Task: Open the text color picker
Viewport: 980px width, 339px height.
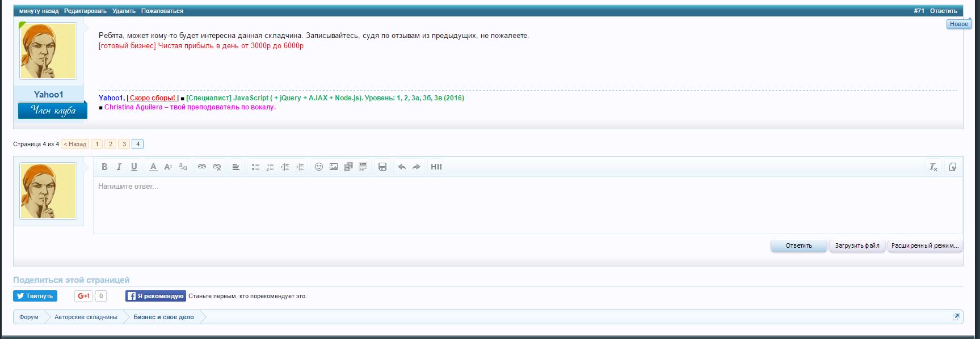Action: (x=153, y=167)
